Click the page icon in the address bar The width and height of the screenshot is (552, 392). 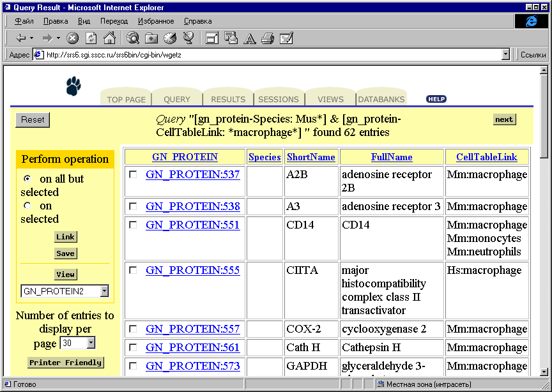[38, 54]
